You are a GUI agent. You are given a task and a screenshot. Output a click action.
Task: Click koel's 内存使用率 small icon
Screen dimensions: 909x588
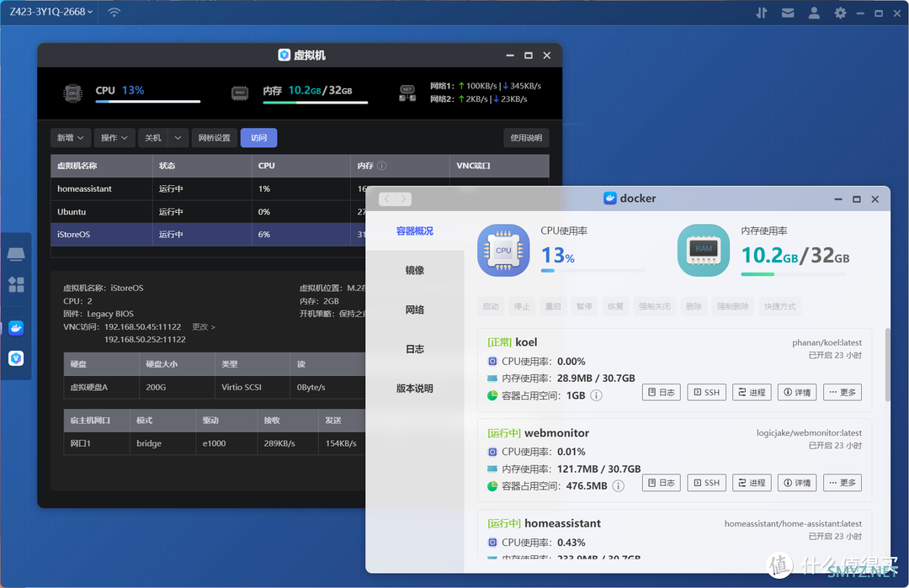[492, 379]
